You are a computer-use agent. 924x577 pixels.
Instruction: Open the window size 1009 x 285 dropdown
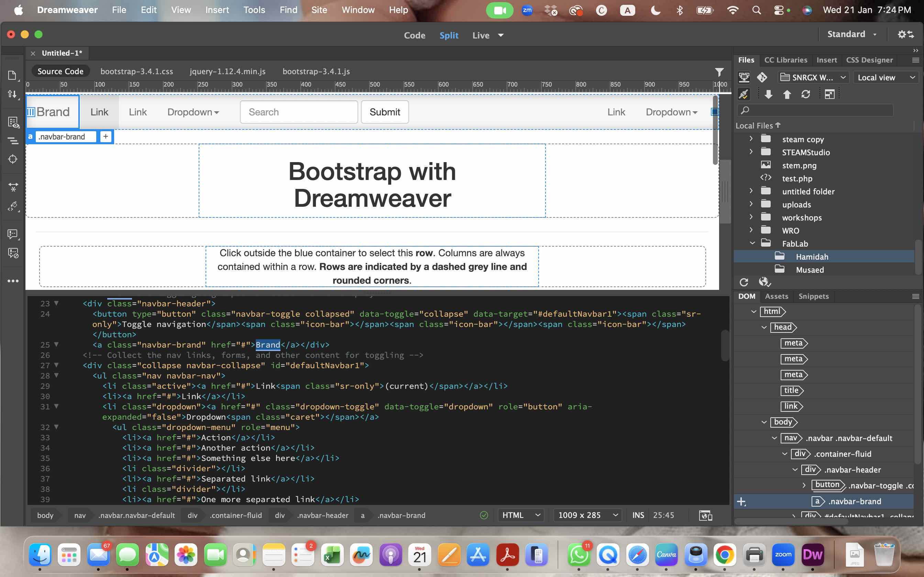(x=587, y=515)
